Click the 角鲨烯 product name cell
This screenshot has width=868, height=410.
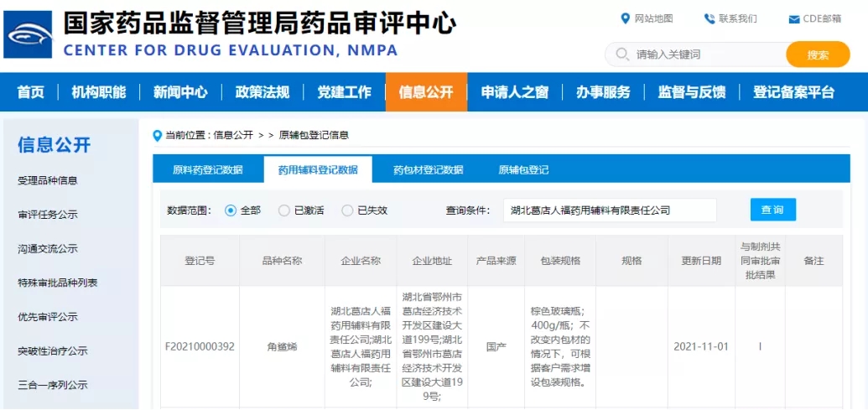[282, 347]
